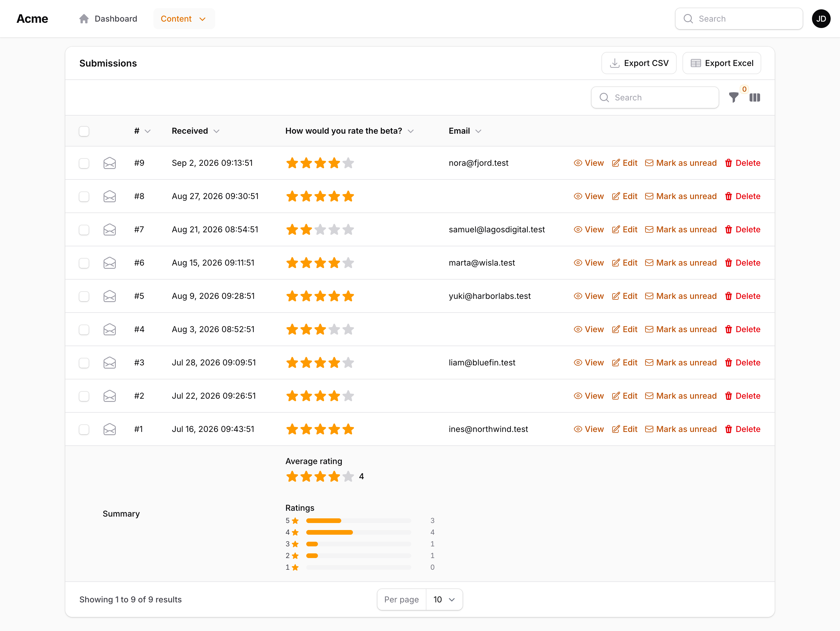This screenshot has width=840, height=631.
Task: Click the Export Excel button
Action: [x=722, y=63]
